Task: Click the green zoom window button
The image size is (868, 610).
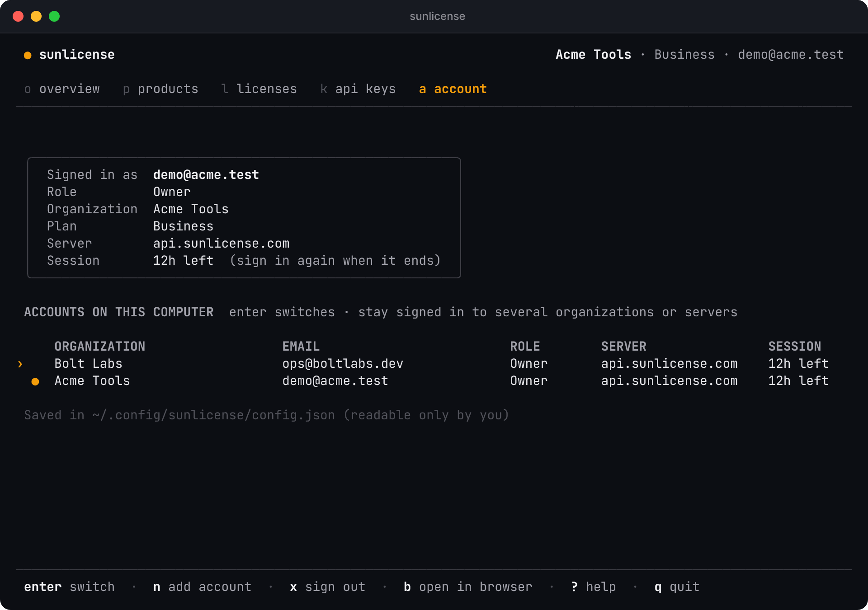Action: [54, 16]
